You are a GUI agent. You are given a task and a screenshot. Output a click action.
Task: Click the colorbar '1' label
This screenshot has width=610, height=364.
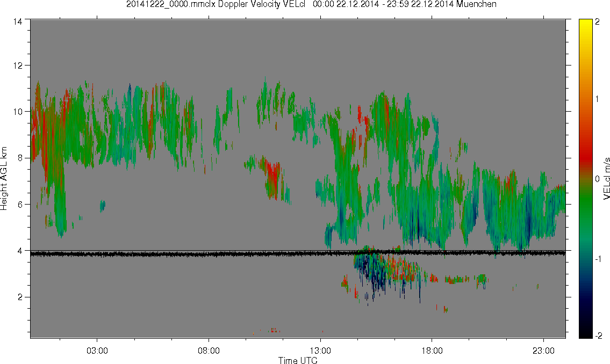point(598,99)
